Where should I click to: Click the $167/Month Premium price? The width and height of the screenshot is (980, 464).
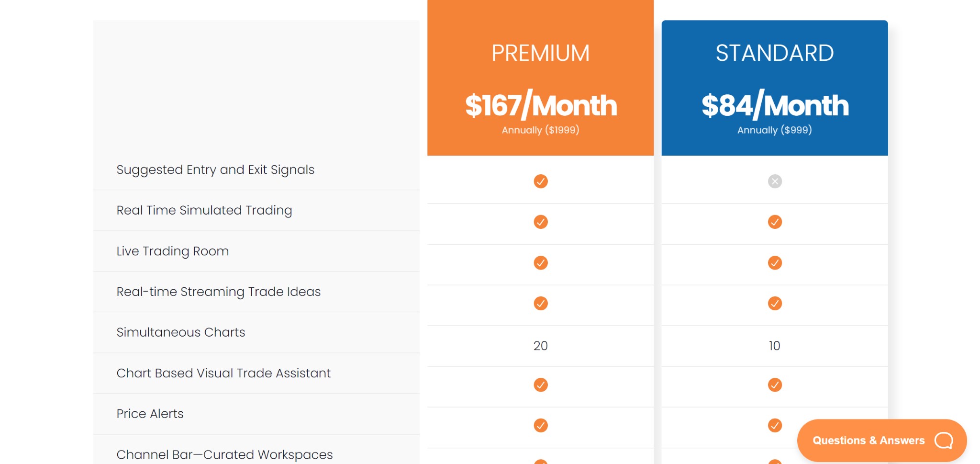point(540,105)
